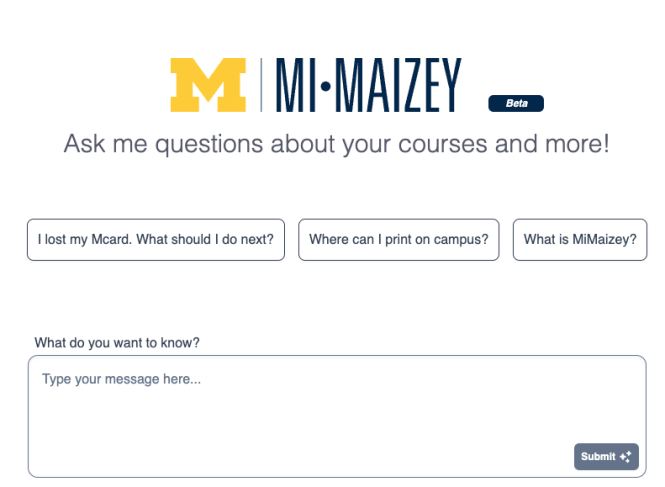Screen dimensions: 665x487
Task: Click the word 'courses' in the tagline
Action: tap(443, 144)
